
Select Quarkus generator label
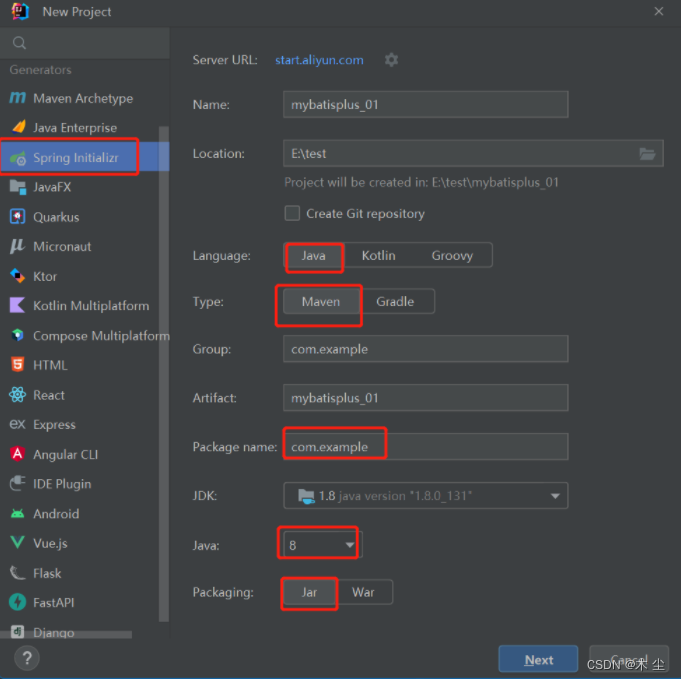(x=56, y=217)
